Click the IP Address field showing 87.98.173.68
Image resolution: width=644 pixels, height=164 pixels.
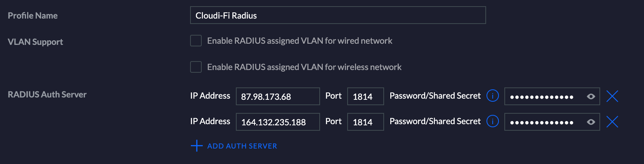click(278, 96)
